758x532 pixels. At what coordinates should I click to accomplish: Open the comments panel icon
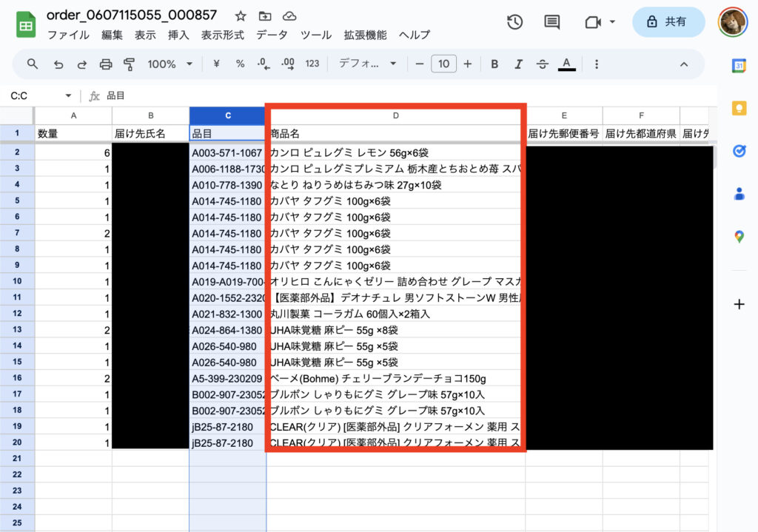(x=551, y=21)
